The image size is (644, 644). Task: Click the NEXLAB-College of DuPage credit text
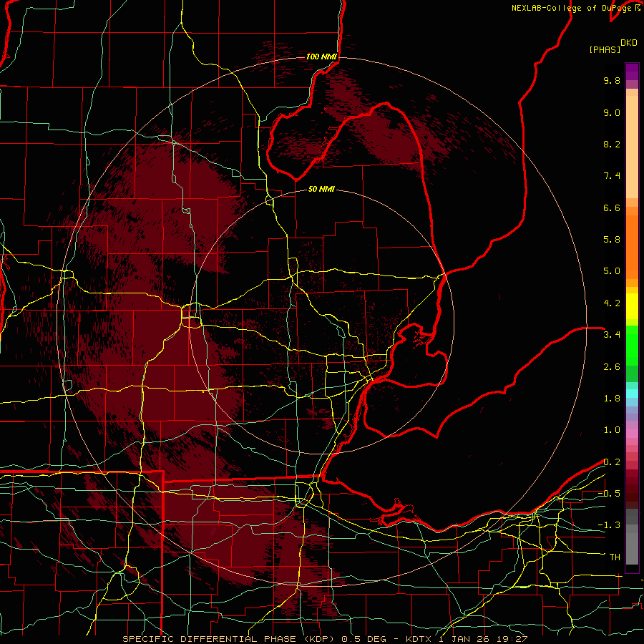click(x=573, y=8)
